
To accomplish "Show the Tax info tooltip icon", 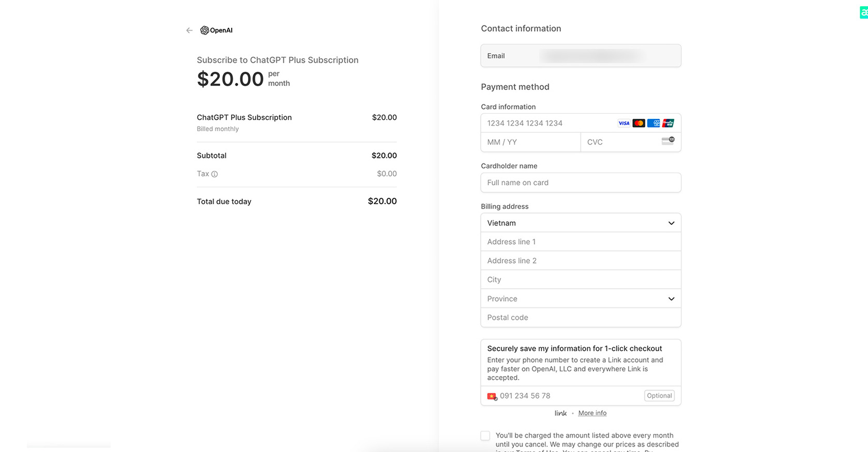I will tap(215, 174).
